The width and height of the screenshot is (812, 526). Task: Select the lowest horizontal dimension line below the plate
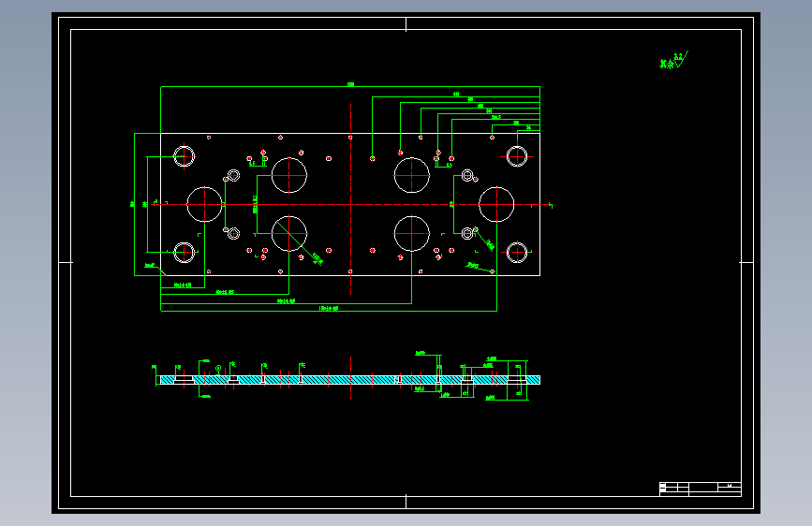(329, 311)
